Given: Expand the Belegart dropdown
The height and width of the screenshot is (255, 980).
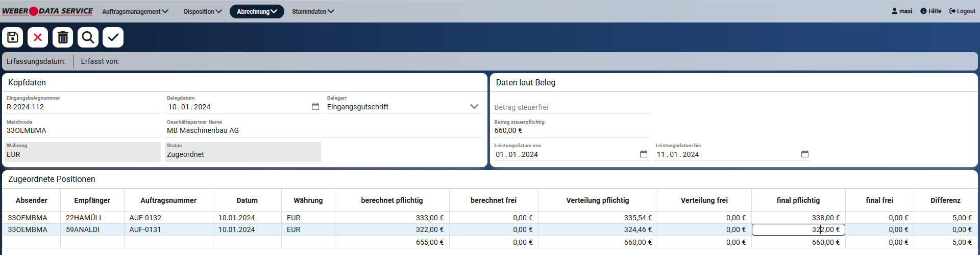Looking at the screenshot, I should tap(474, 106).
